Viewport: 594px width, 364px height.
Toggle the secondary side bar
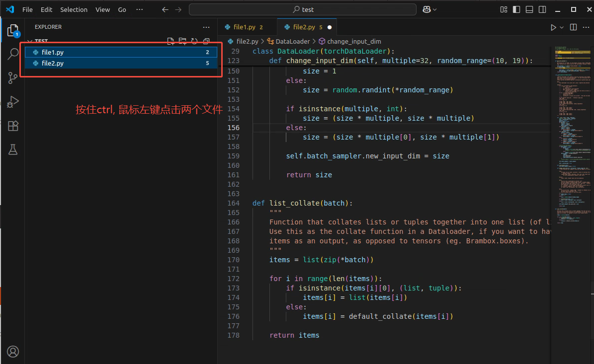tap(542, 9)
